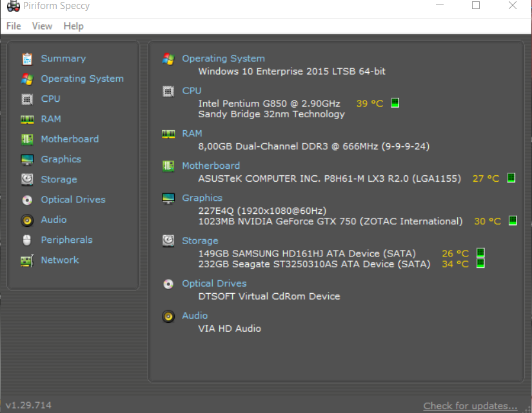This screenshot has width=532, height=413.
Task: Click the CPU chip icon in sidebar
Action: pyautogui.click(x=27, y=99)
